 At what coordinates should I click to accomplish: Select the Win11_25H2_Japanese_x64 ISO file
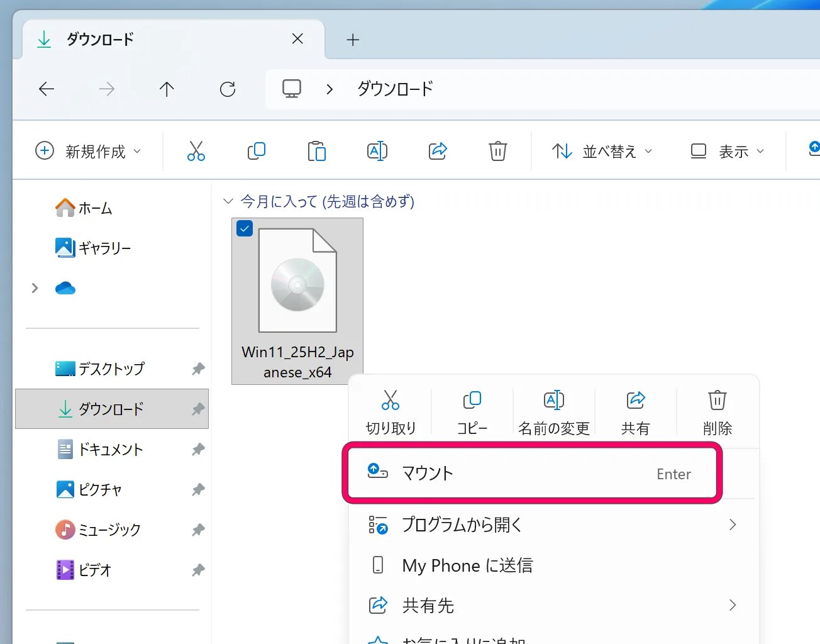coord(297,301)
